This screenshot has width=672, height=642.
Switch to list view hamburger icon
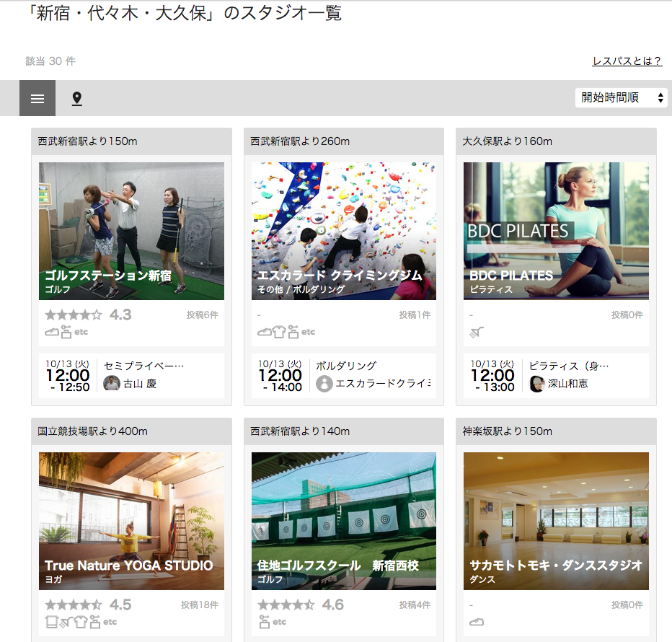click(37, 98)
